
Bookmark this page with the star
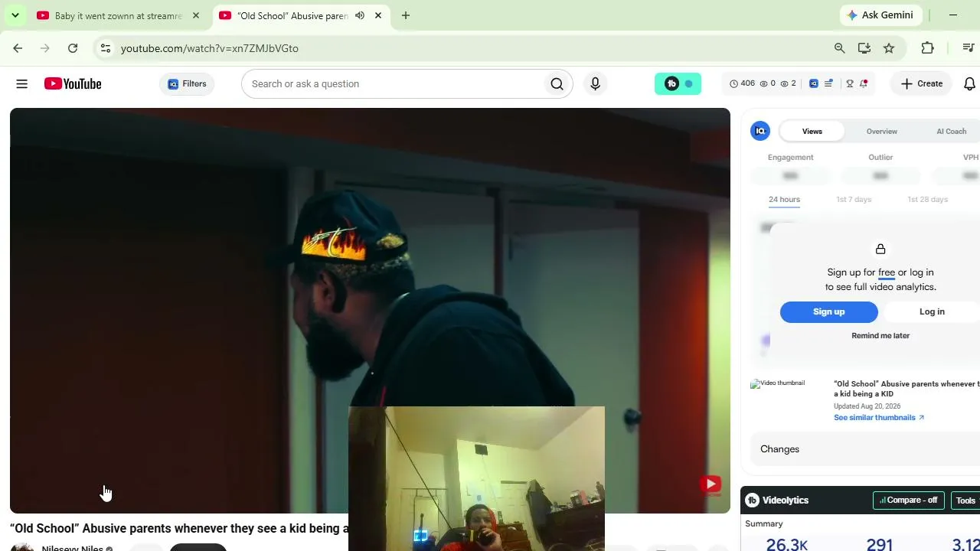[x=889, y=48]
